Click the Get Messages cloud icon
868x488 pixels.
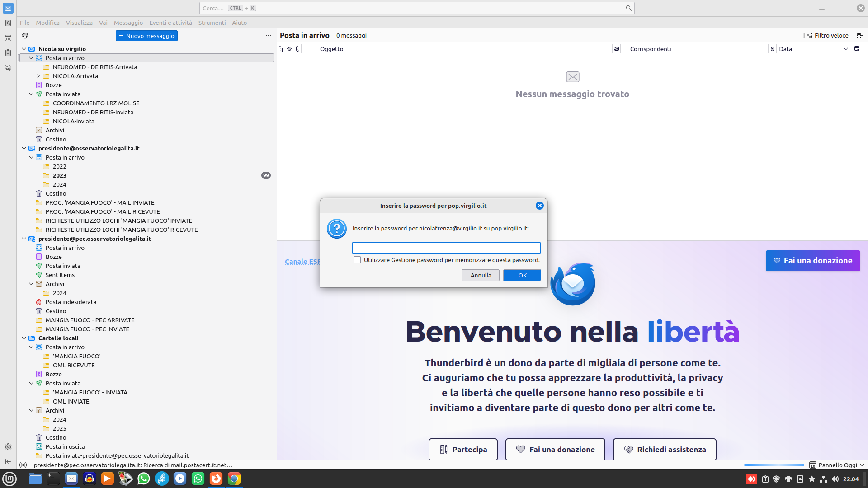tap(25, 36)
